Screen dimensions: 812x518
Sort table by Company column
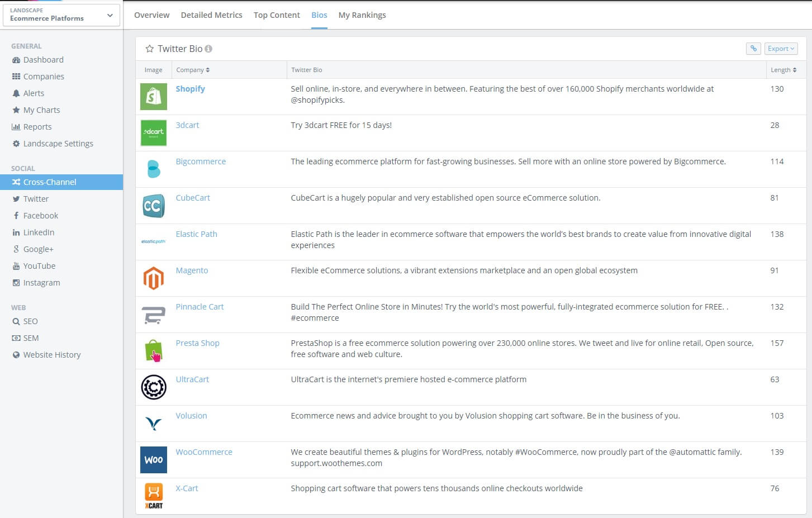(193, 70)
